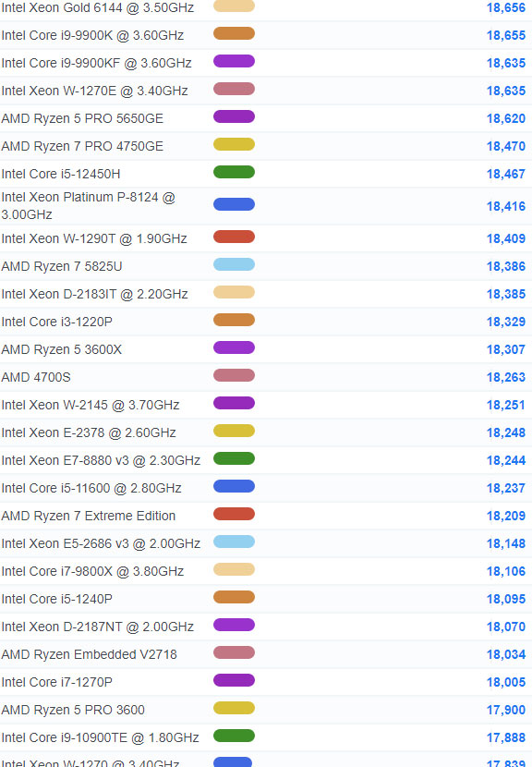This screenshot has height=767, width=532.
Task: Click yellow bar for Ryzen 7 PRO 4750GE
Action: [x=235, y=144]
